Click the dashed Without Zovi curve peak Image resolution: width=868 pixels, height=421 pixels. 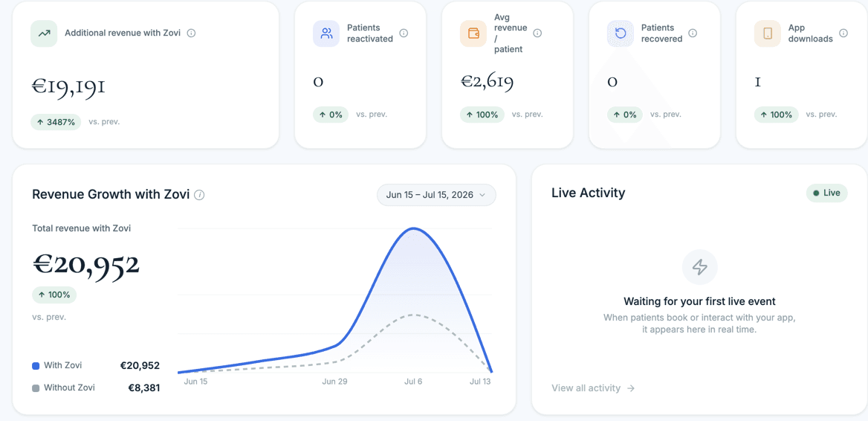[413, 315]
